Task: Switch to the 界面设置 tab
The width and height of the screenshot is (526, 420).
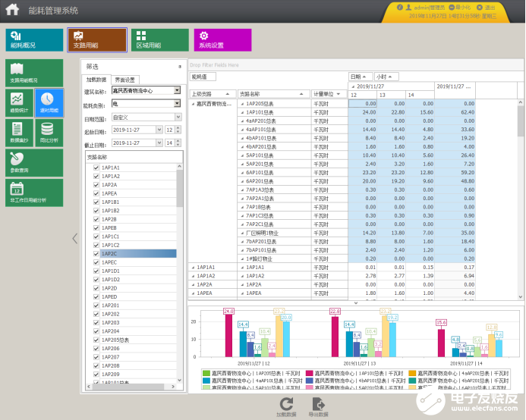Action: [124, 80]
